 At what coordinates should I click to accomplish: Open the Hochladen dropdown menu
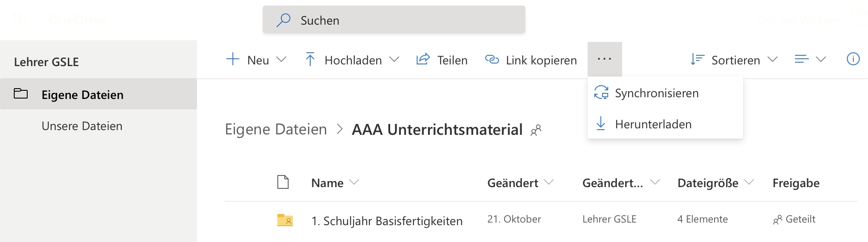[x=394, y=60]
